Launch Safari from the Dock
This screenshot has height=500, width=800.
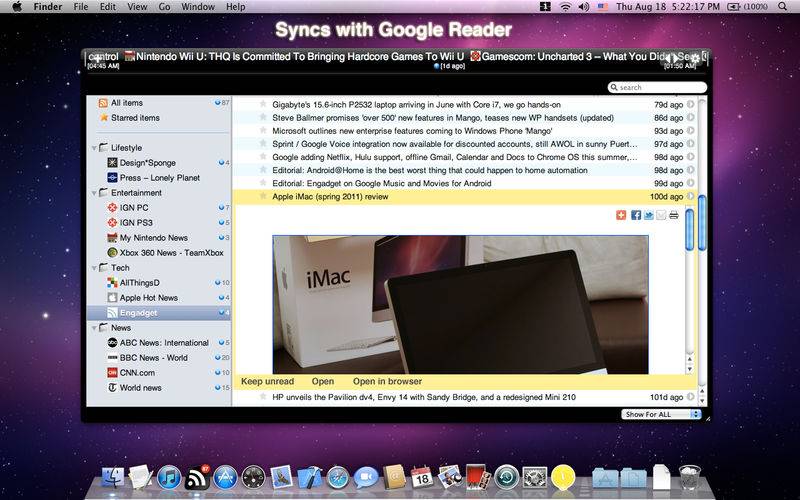[x=338, y=479]
